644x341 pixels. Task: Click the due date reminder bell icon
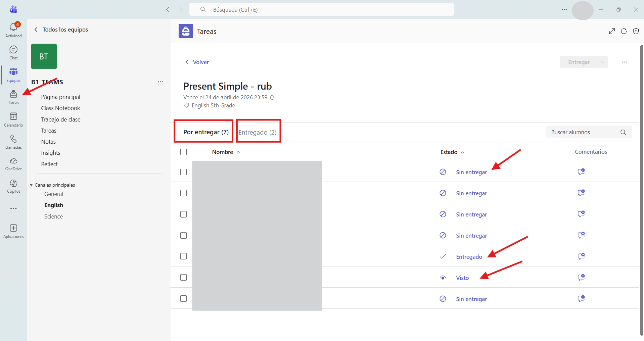(272, 98)
